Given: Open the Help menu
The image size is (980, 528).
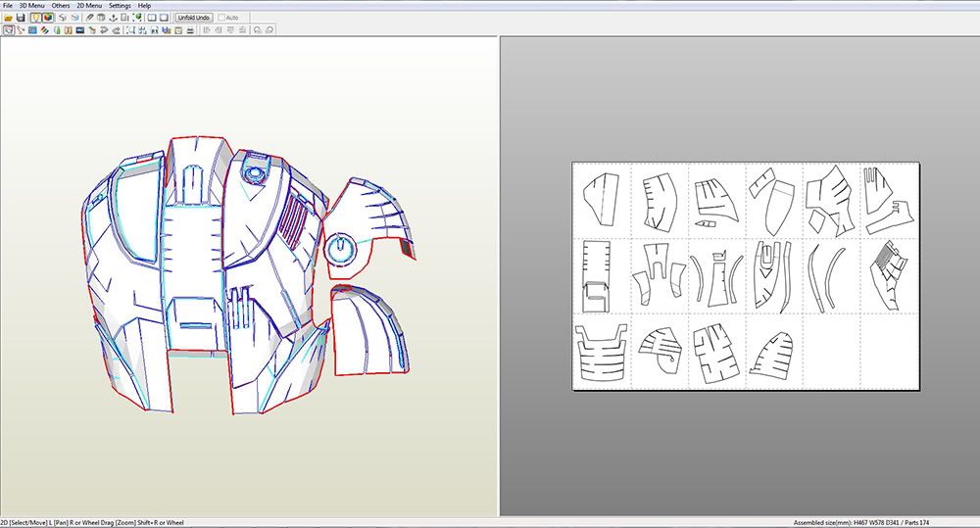Looking at the screenshot, I should tap(144, 6).
